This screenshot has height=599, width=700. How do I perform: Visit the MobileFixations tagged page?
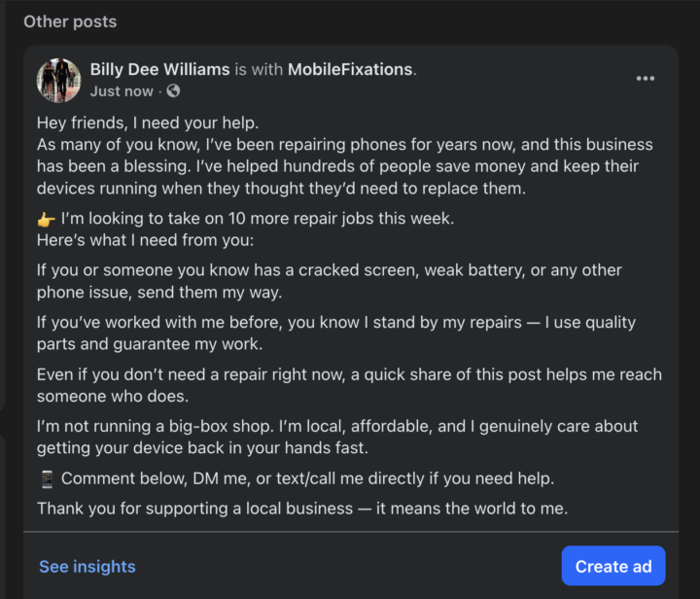(350, 69)
